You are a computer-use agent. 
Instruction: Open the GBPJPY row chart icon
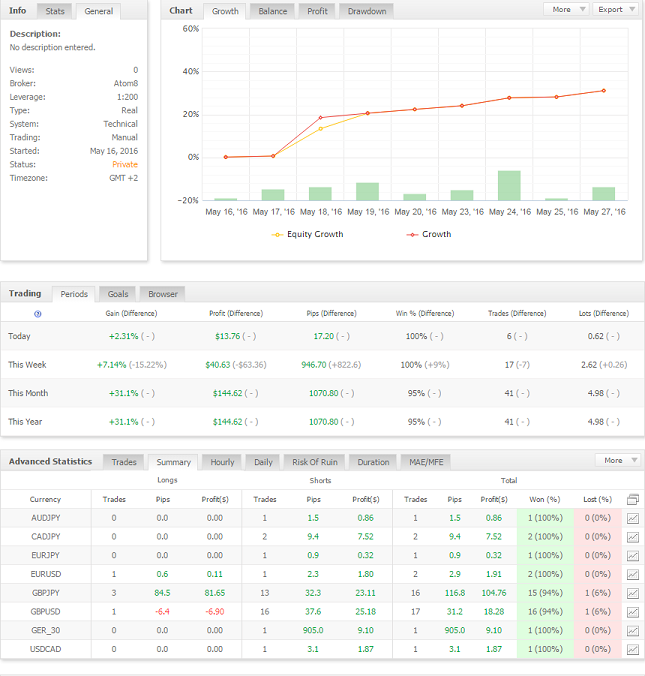[x=632, y=593]
